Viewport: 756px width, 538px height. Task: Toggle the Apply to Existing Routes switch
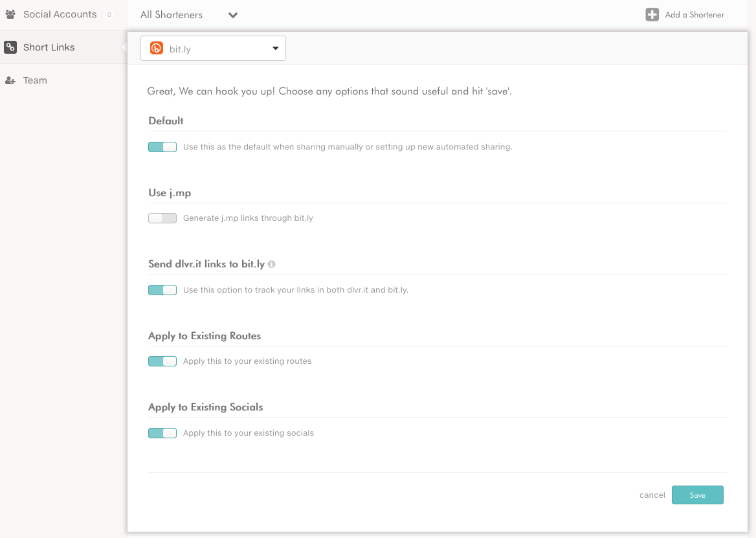162,361
